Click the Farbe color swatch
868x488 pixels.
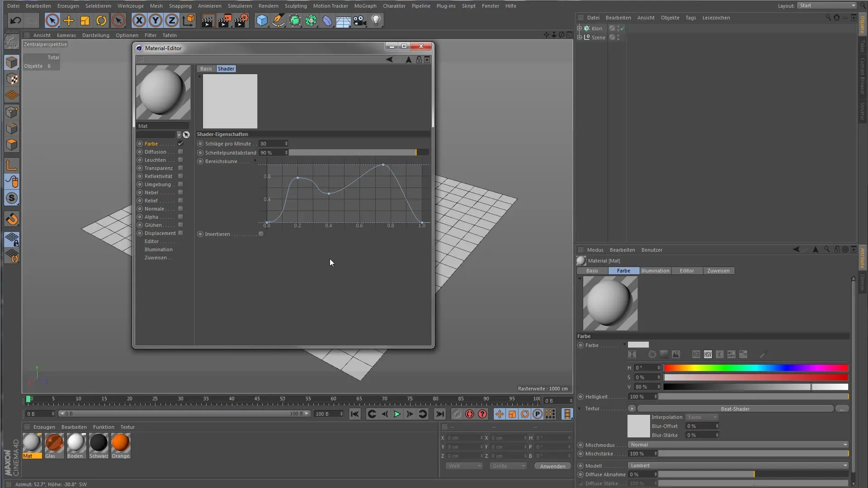638,345
